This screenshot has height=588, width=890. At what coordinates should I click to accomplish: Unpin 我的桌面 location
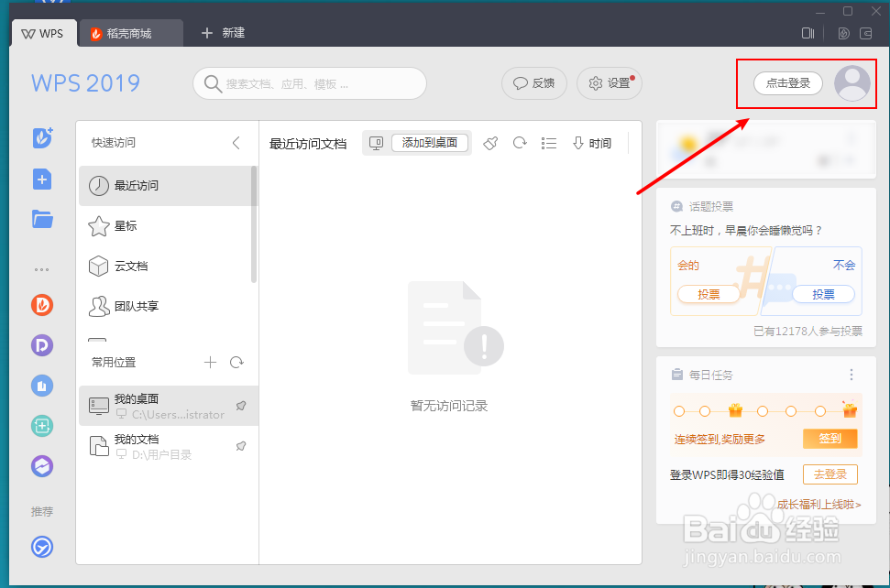tap(241, 406)
